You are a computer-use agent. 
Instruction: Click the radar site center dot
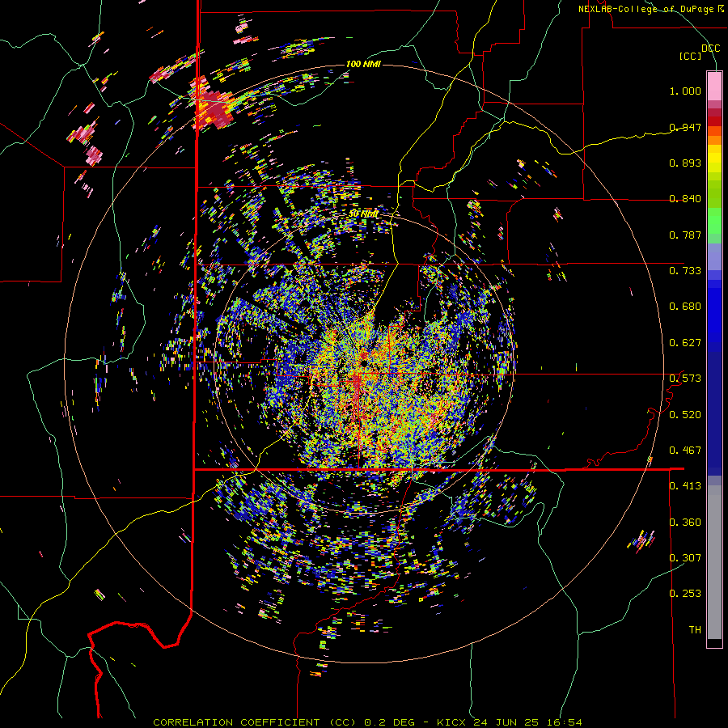coord(363,362)
